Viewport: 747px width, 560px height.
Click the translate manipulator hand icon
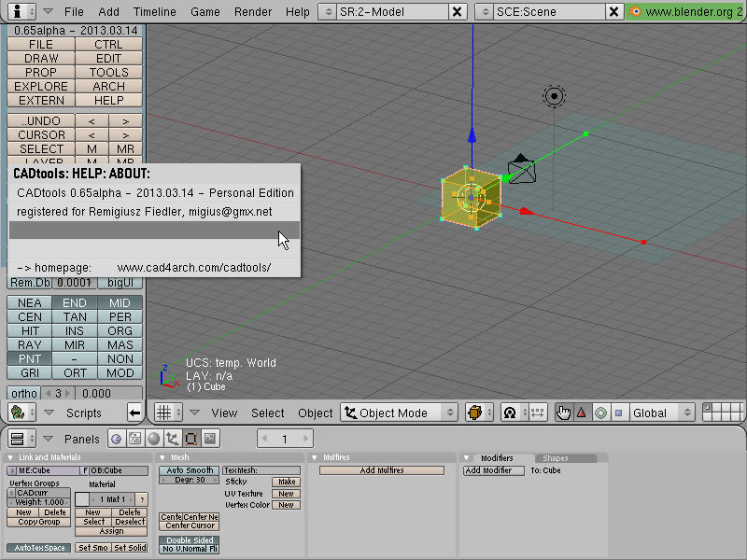coord(564,413)
